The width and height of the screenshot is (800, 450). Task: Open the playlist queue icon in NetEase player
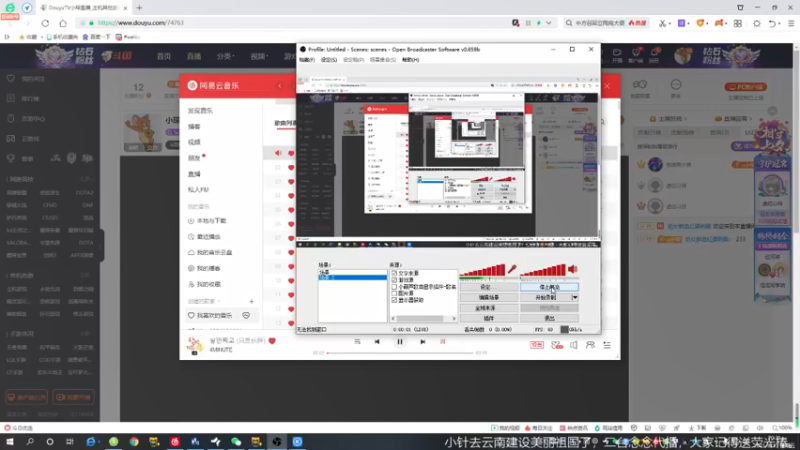(607, 345)
